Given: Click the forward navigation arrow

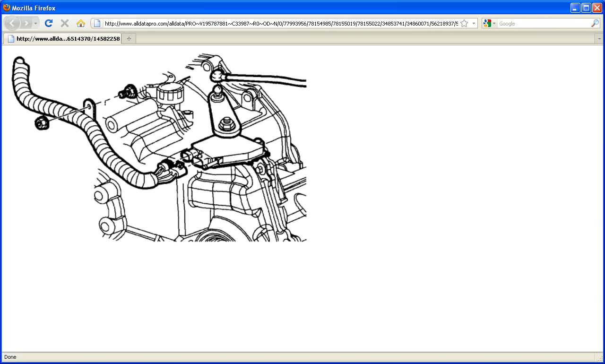Looking at the screenshot, I should point(26,23).
